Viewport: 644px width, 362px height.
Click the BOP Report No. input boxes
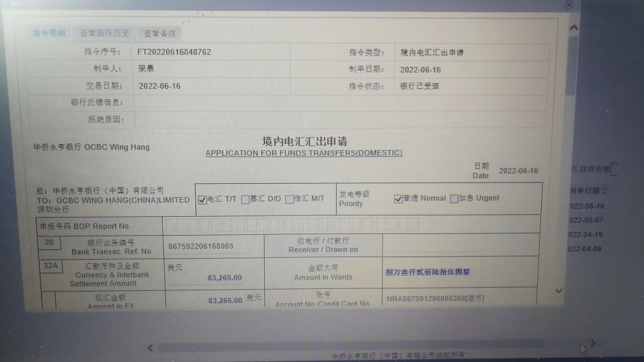(292, 225)
